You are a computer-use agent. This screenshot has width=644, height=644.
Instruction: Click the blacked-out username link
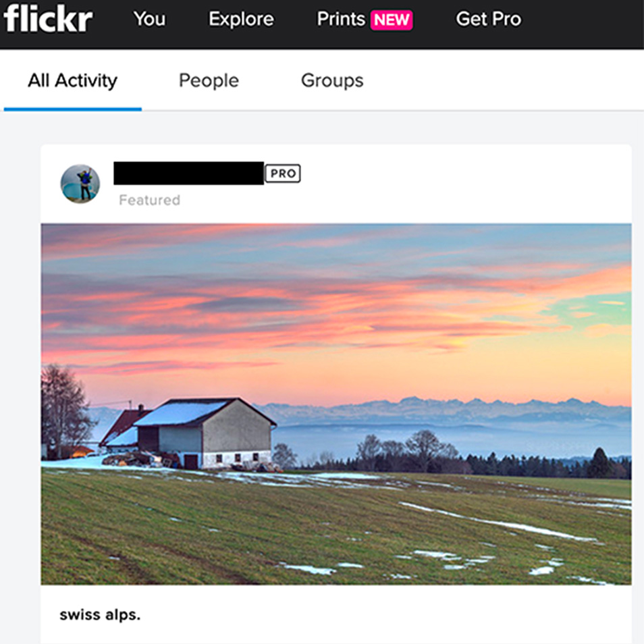tap(188, 173)
